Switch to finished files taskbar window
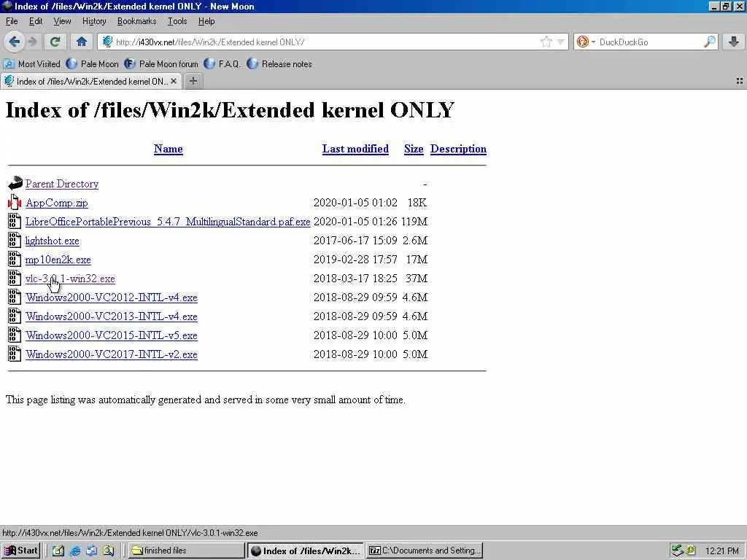This screenshot has width=747, height=560. (187, 551)
